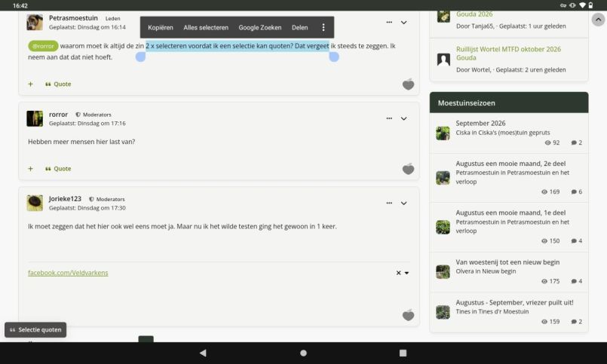
Task: Click Ciska's (moes)tuin gepruts blog link
Action: (514, 133)
